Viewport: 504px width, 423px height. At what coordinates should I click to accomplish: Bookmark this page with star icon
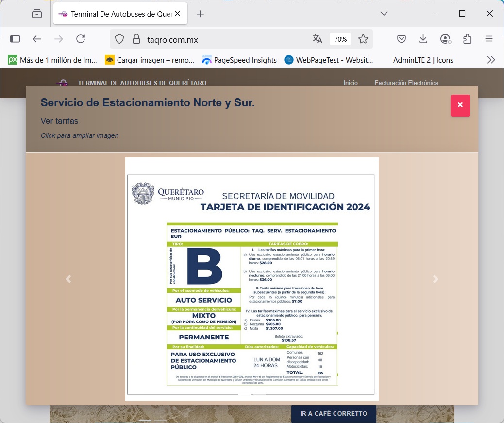[363, 39]
